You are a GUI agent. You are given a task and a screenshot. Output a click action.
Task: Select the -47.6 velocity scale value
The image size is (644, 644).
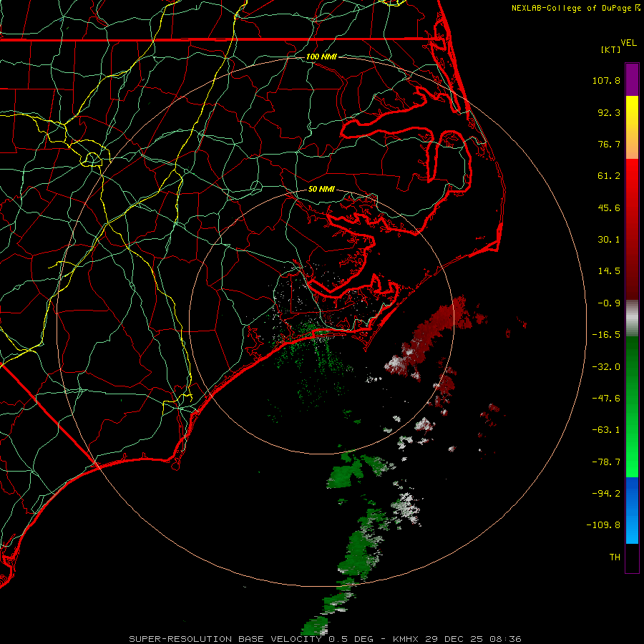606,399
